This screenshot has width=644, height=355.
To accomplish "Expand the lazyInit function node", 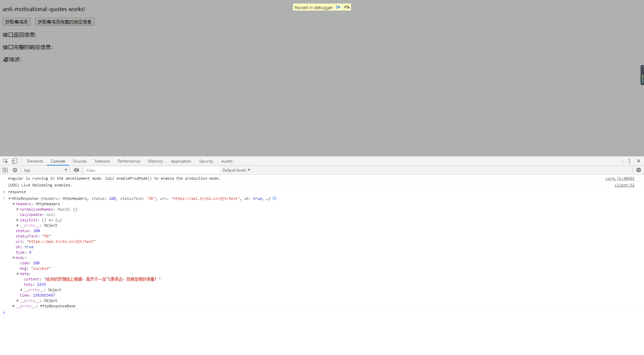I will (x=17, y=220).
